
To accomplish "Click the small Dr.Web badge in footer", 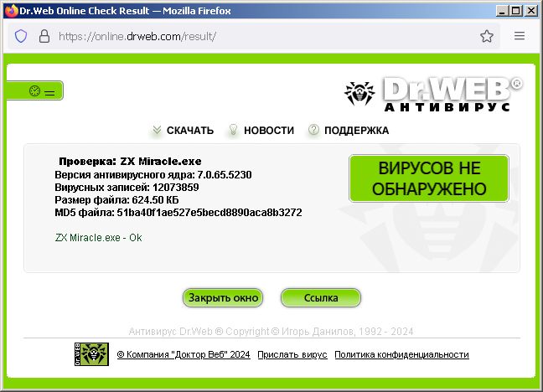I will pos(91,354).
